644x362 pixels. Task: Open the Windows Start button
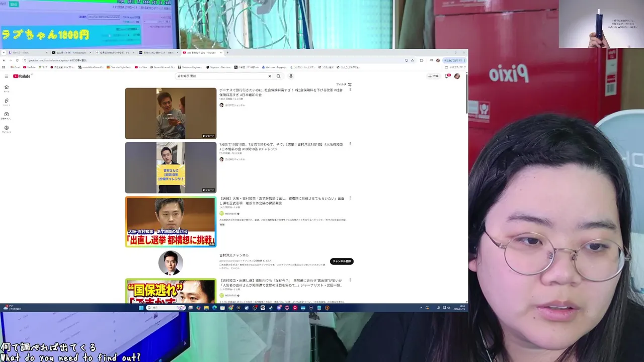tap(141, 308)
